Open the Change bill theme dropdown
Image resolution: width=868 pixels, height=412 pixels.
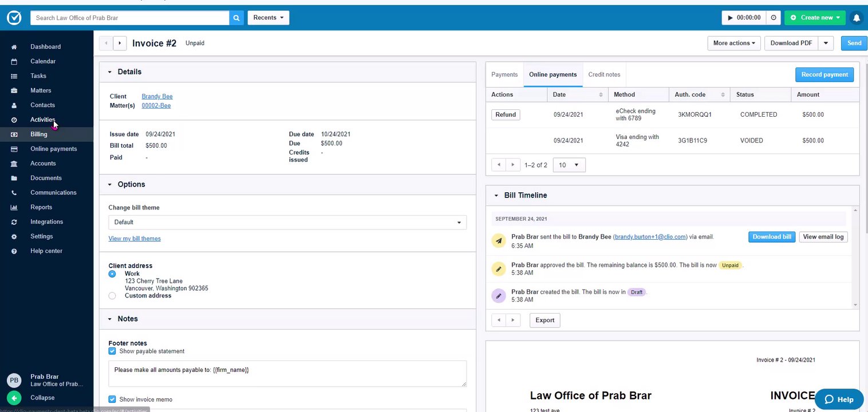coord(287,222)
